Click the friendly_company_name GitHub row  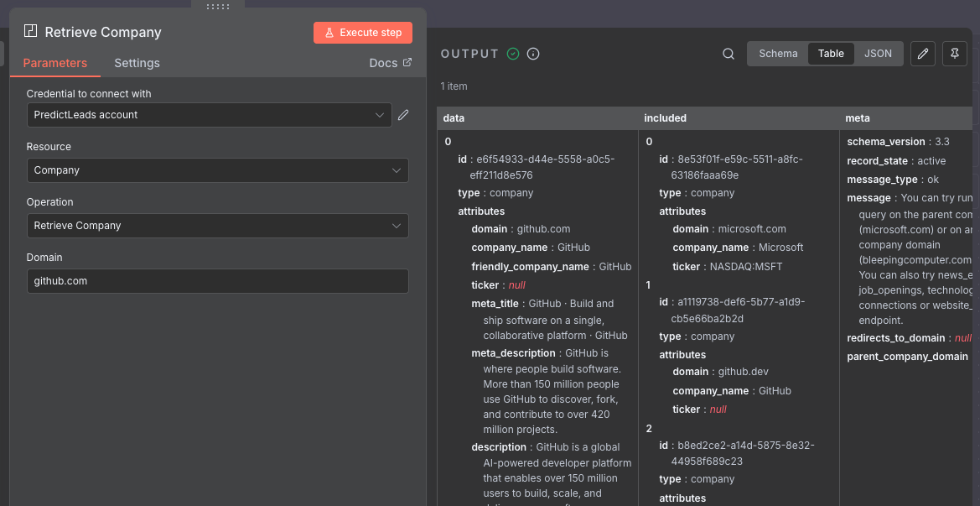[552, 267]
